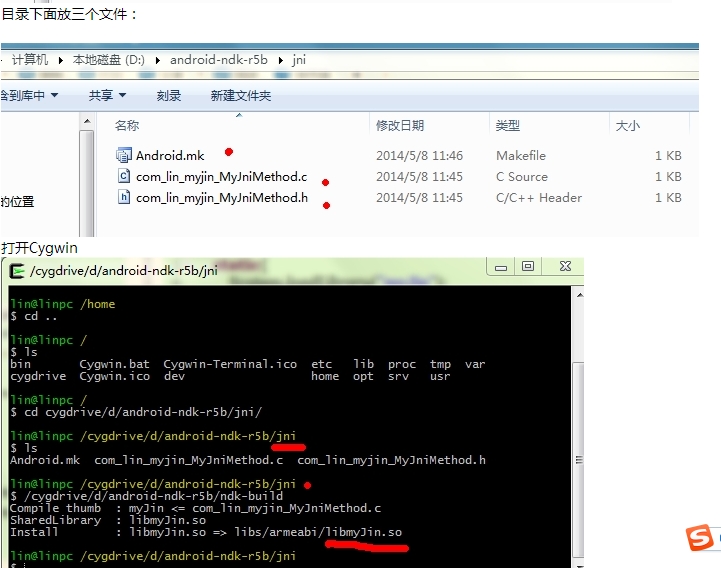The image size is (721, 568).
Task: Open the 共享 dropdown menu
Action: pyautogui.click(x=107, y=95)
